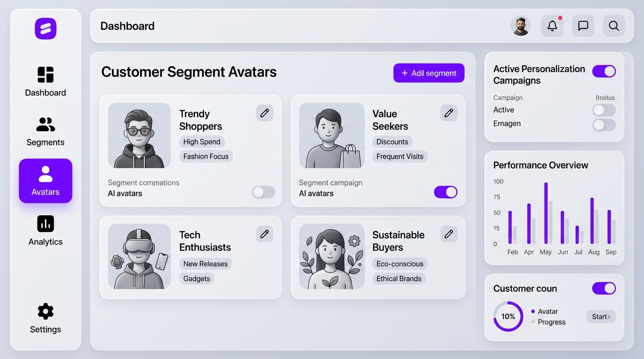The width and height of the screenshot is (644, 359).
Task: Turn on the Emagen campaign toggle
Action: pyautogui.click(x=604, y=125)
